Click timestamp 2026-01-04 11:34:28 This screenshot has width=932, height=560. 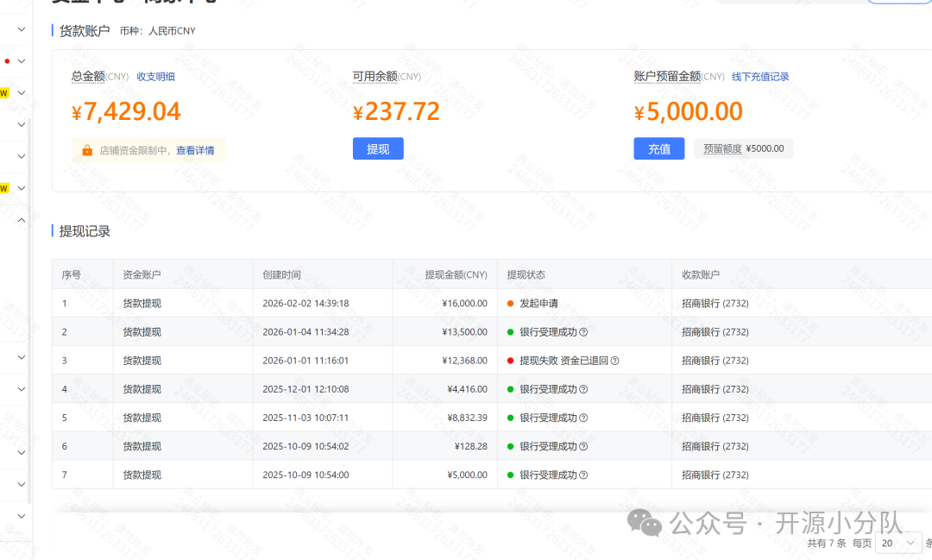pos(305,331)
